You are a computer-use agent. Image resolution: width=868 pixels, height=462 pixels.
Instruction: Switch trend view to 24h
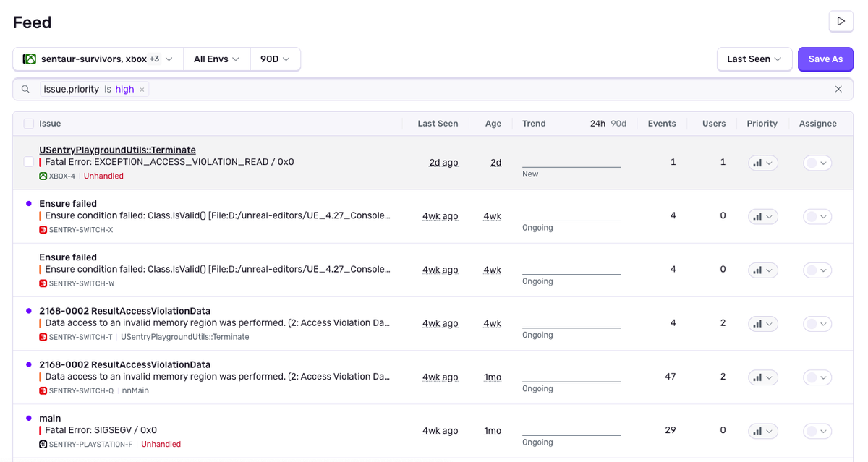[x=597, y=124]
